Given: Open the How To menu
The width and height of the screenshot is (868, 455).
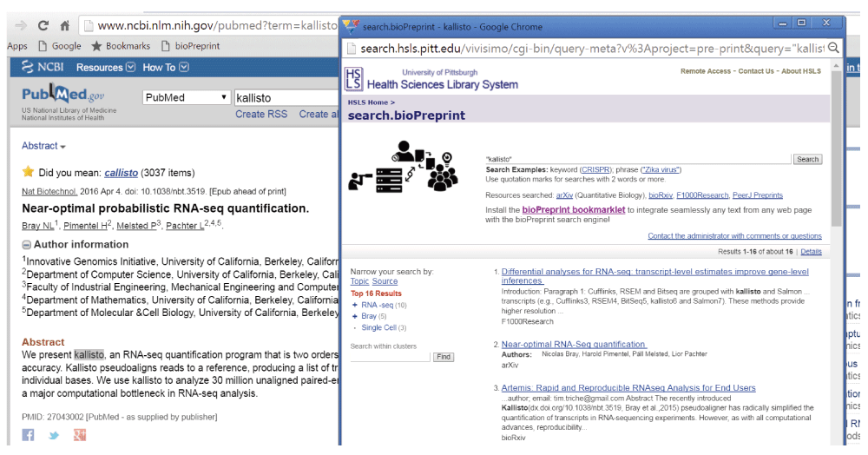Looking at the screenshot, I should (x=165, y=67).
